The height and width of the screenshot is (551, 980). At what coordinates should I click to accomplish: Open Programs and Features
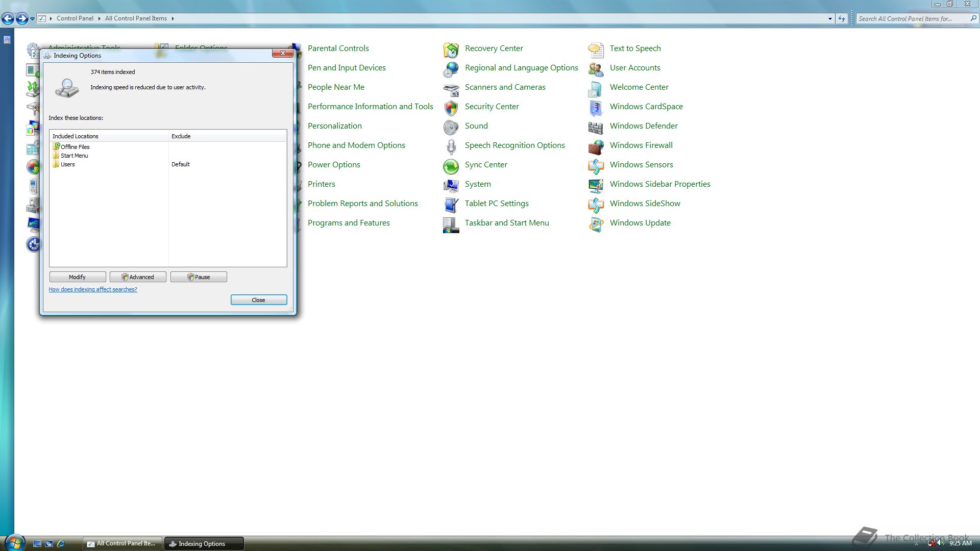349,222
